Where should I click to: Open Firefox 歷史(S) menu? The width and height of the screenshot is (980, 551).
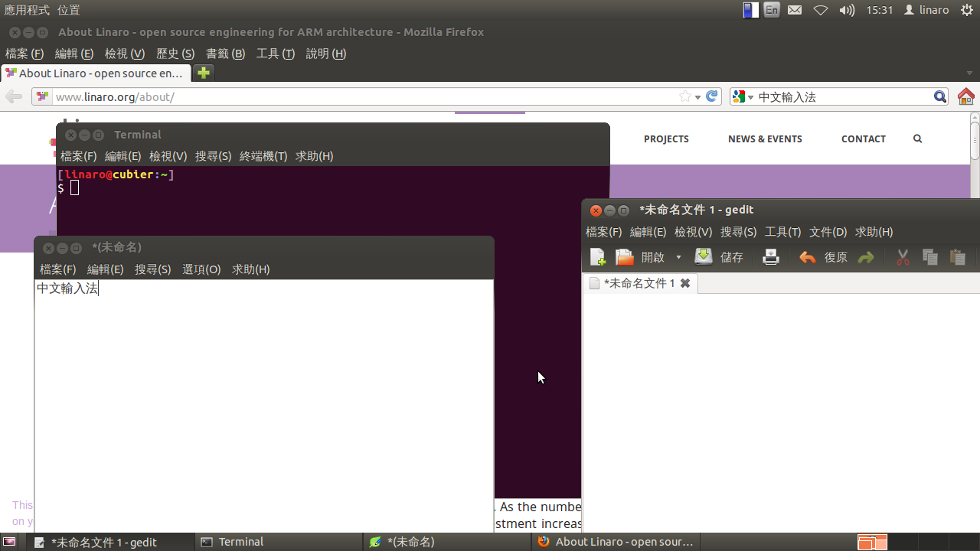175,54
